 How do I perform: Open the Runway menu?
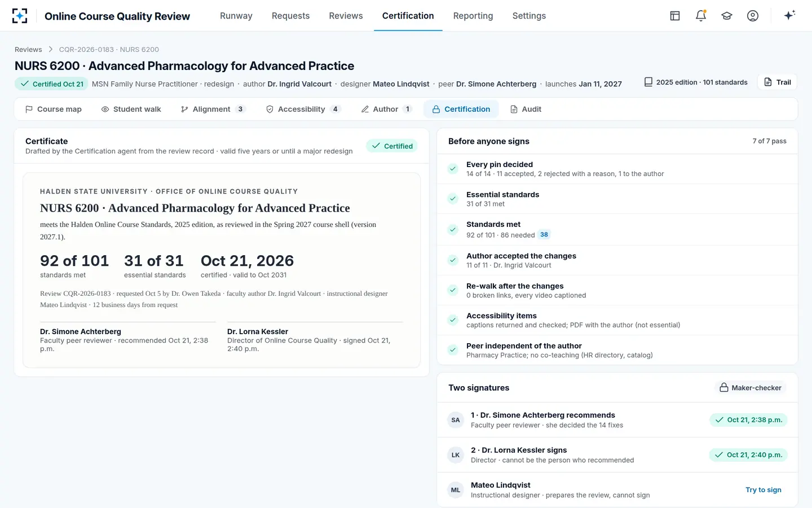[x=236, y=16]
